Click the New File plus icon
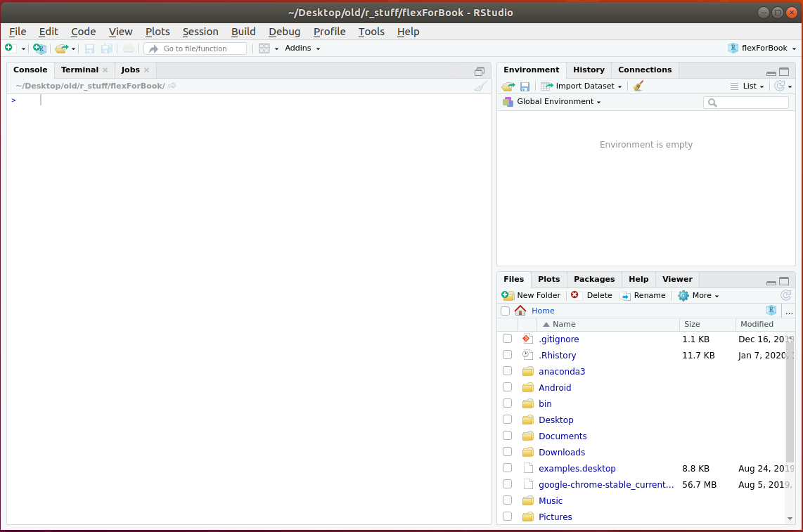 [x=9, y=48]
